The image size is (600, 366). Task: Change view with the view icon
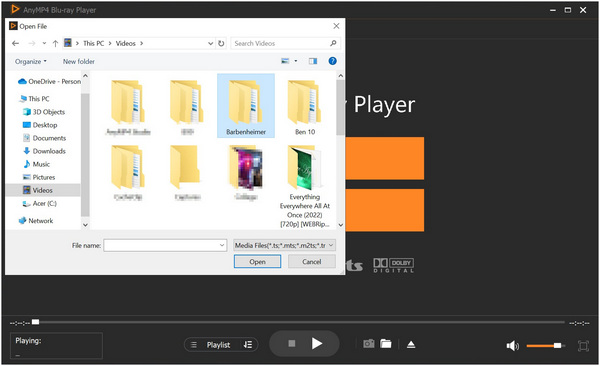285,61
